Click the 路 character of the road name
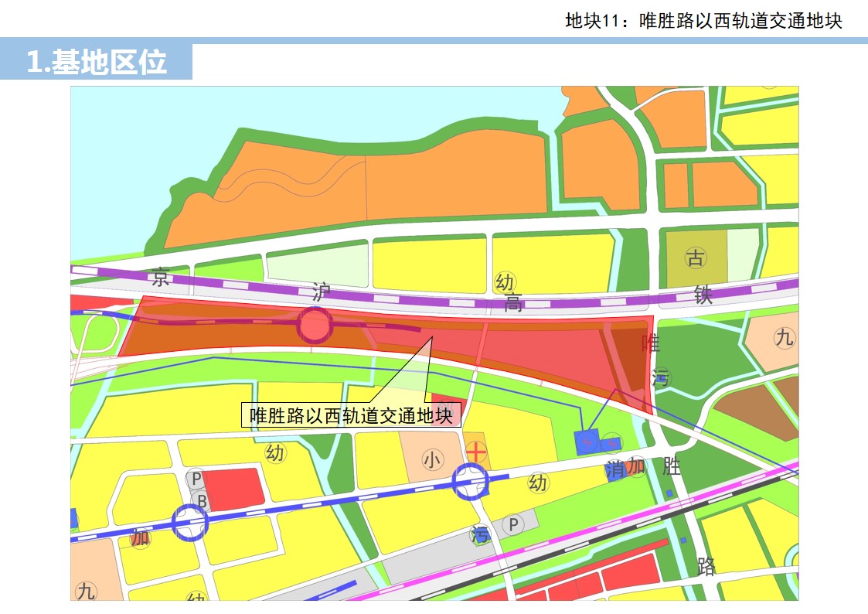Viewport: 868px width, 614px height. pyautogui.click(x=706, y=565)
